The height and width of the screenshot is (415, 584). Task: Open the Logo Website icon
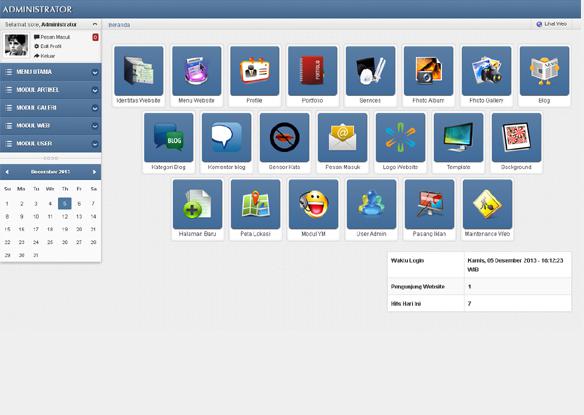coord(400,137)
